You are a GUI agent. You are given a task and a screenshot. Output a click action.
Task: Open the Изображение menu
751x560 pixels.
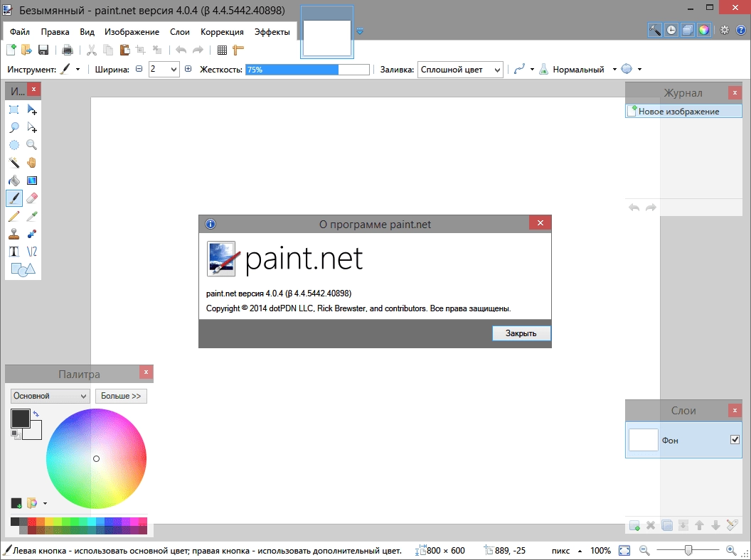(132, 31)
